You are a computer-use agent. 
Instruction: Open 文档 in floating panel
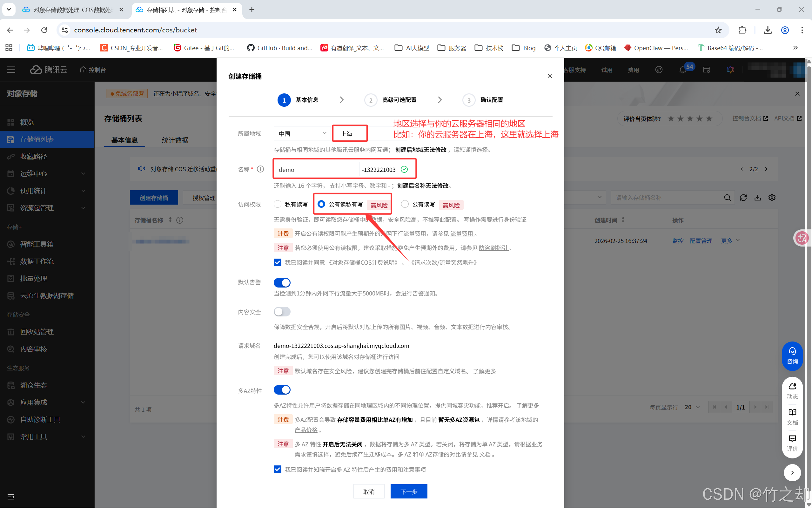[792, 417]
